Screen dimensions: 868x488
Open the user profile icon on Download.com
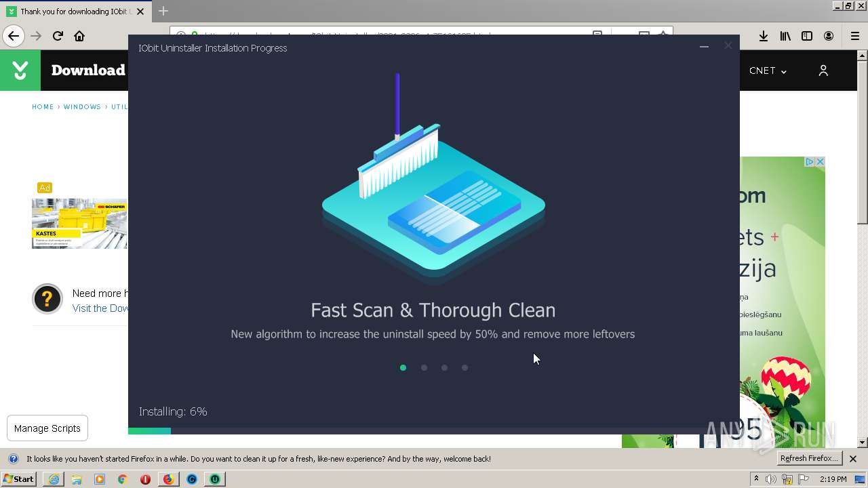823,70
